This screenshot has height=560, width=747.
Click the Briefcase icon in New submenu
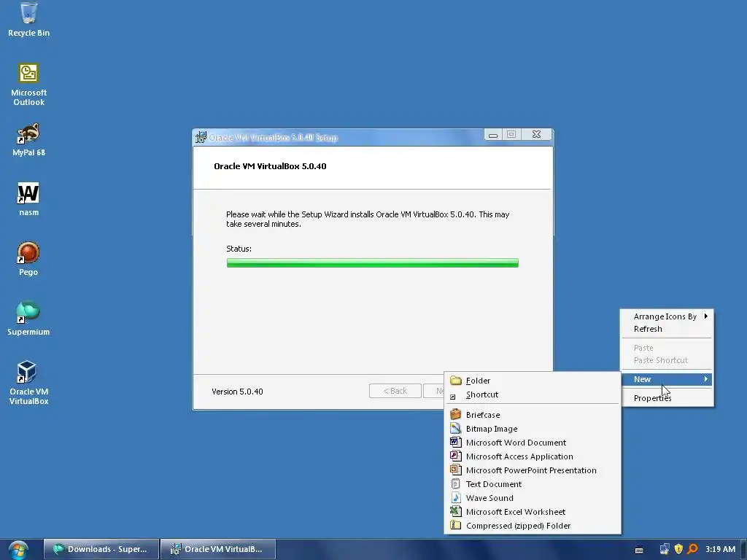pos(456,414)
